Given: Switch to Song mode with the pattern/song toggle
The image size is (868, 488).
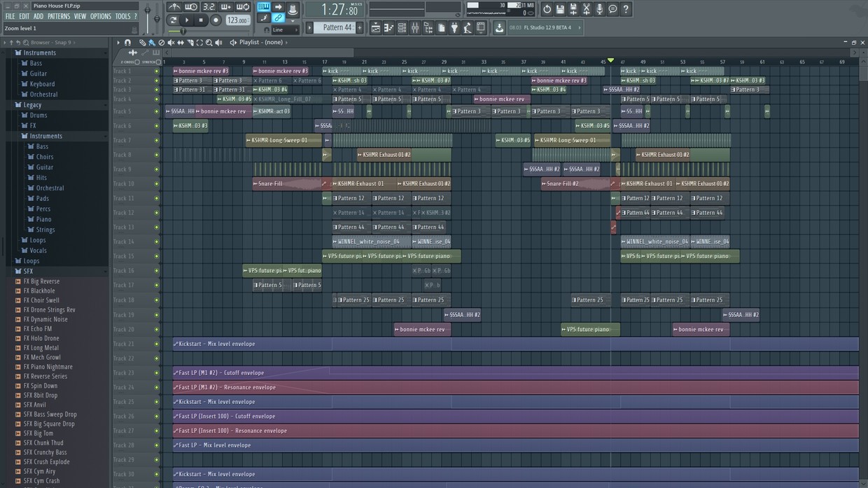Looking at the screenshot, I should point(174,19).
